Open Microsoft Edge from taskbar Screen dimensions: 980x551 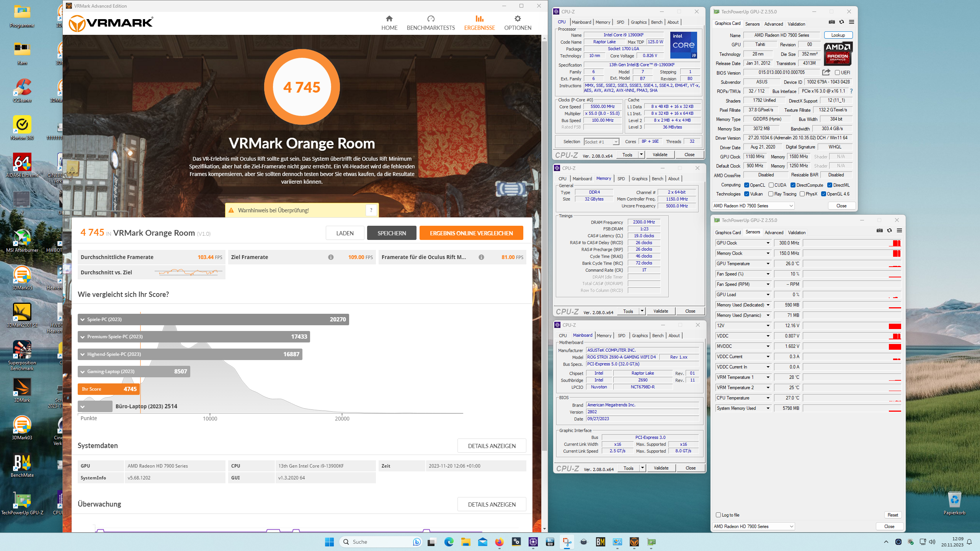449,542
